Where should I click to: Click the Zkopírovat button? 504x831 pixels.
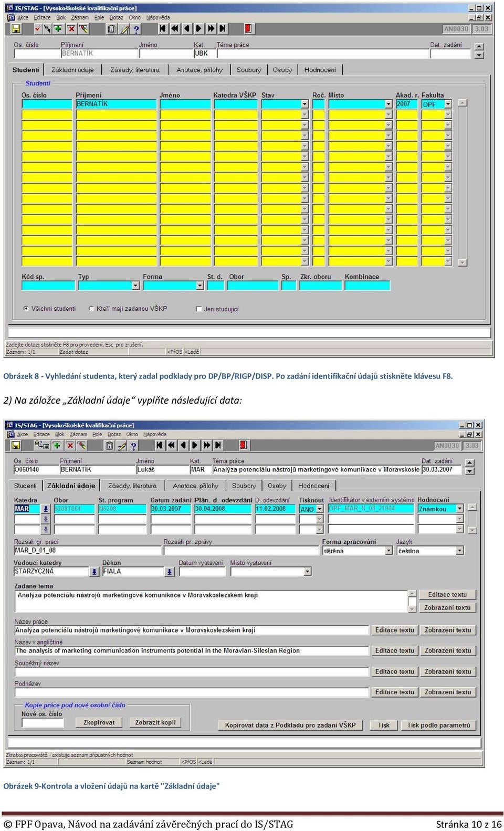pyautogui.click(x=99, y=722)
